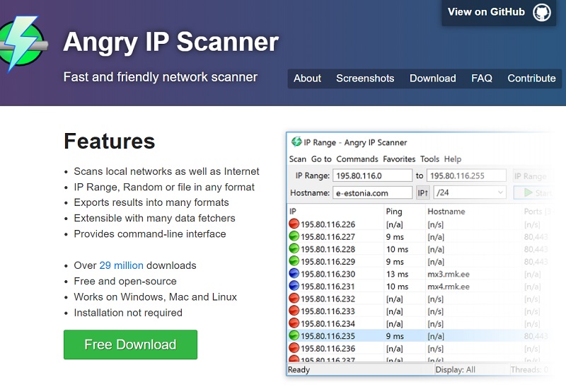The image size is (566, 392).
Task: Click blue status dot for 195.80.116.231
Action: (294, 286)
